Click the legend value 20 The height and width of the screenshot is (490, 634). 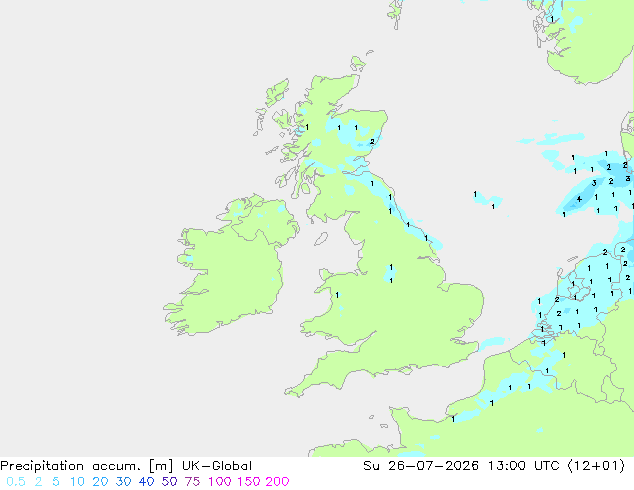click(100, 482)
